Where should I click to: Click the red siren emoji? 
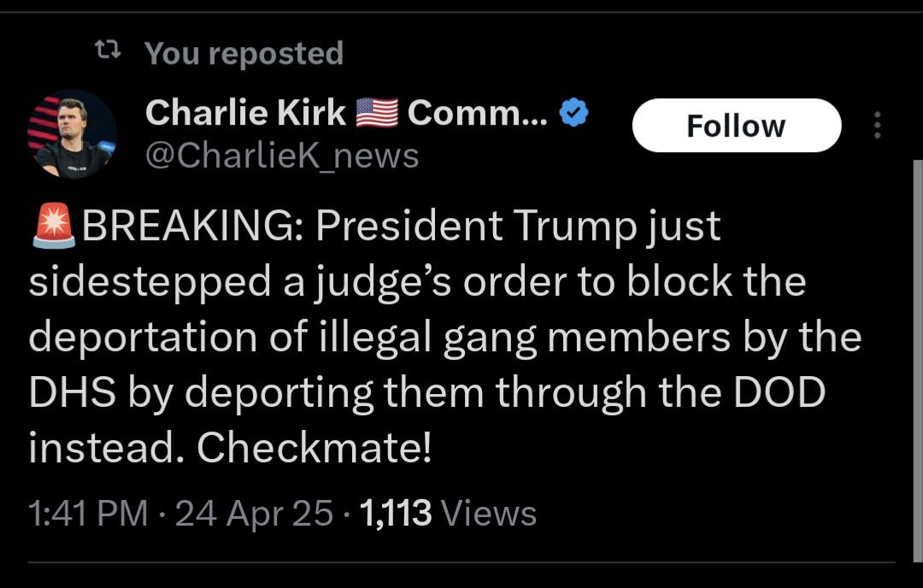point(53,226)
